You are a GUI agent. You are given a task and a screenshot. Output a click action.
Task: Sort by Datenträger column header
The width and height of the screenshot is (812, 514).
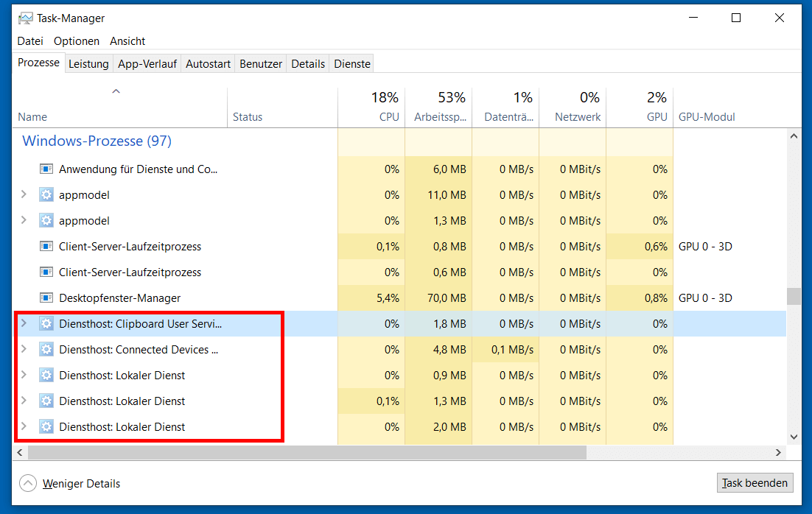(505, 108)
